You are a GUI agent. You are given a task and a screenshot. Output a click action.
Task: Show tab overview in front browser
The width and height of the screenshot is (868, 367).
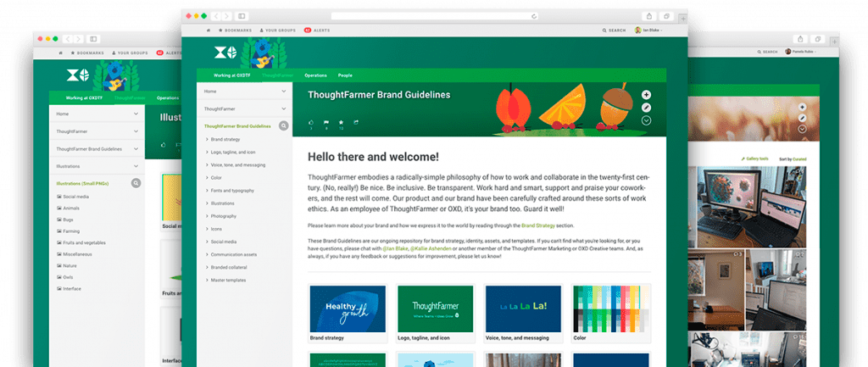667,16
